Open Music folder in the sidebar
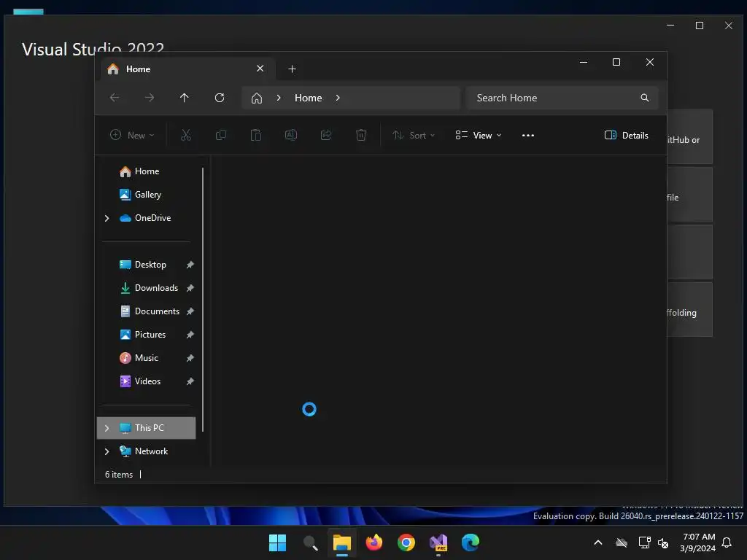This screenshot has height=560, width=747. pos(146,358)
